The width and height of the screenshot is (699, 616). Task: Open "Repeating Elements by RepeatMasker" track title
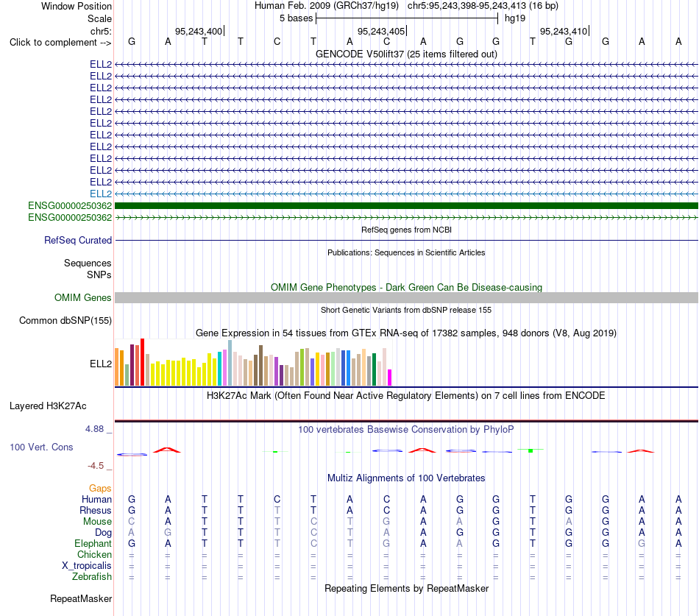[406, 588]
